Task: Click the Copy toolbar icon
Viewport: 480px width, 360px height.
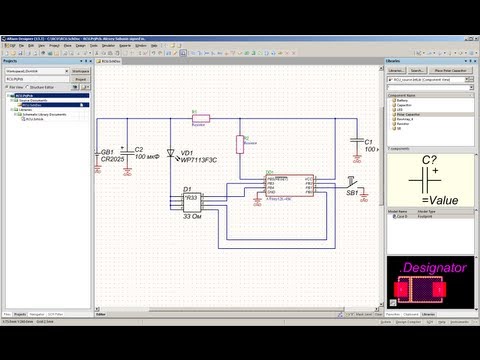Action: point(103,53)
